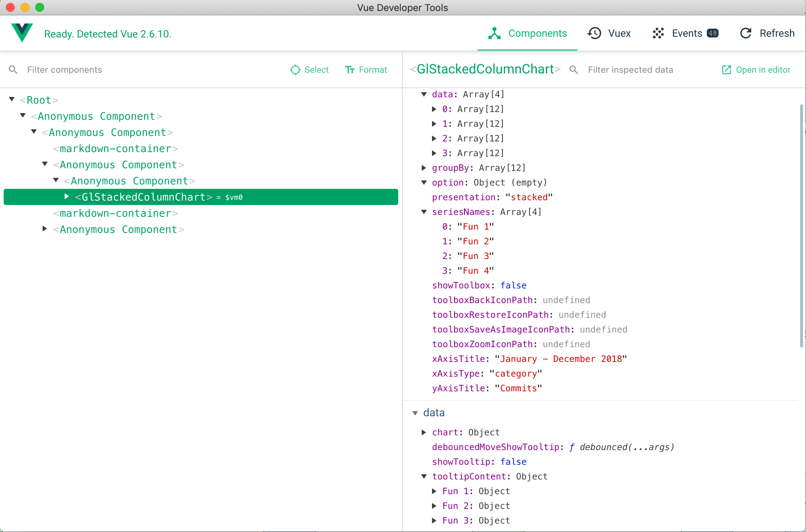806x532 pixels.
Task: Click seriesNames entry "Fun 2"
Action: tap(476, 241)
